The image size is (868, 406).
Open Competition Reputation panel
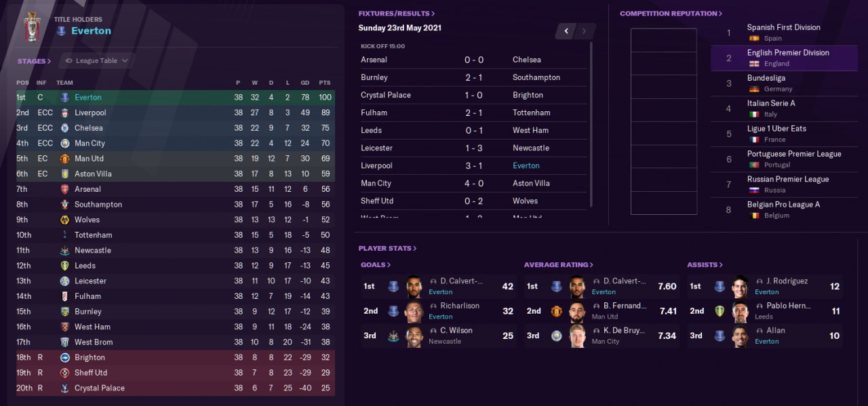click(670, 14)
